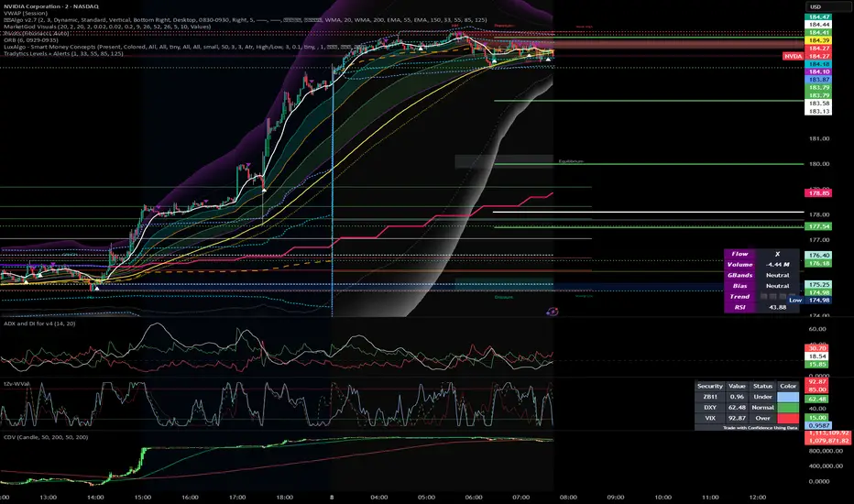Image resolution: width=854 pixels, height=504 pixels.
Task: Click the Volume value -4.44 M
Action: coord(777,264)
